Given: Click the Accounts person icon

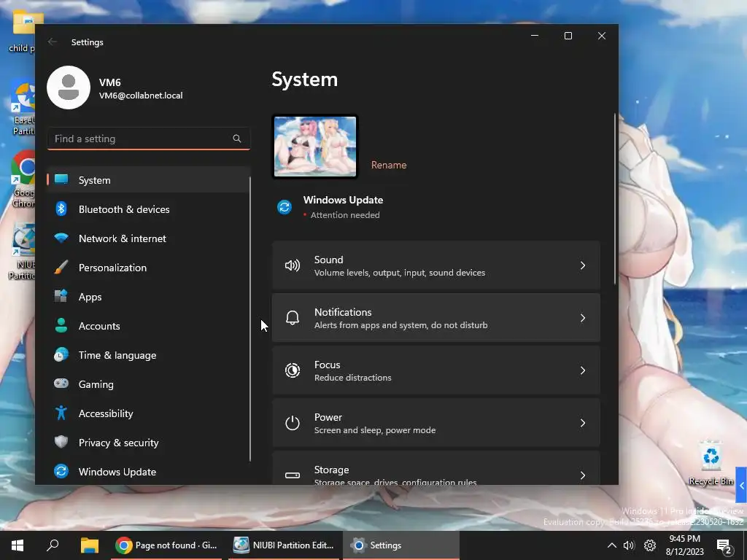Looking at the screenshot, I should click(61, 325).
